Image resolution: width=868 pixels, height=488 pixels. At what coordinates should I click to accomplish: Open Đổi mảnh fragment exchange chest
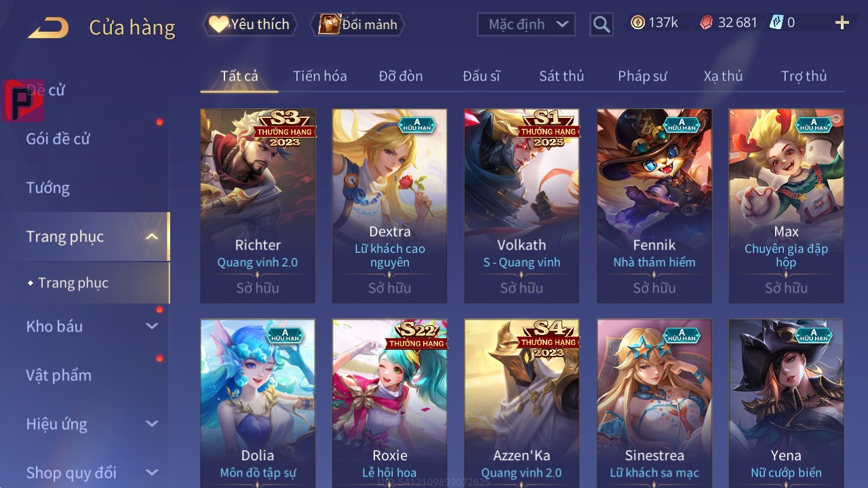[358, 24]
